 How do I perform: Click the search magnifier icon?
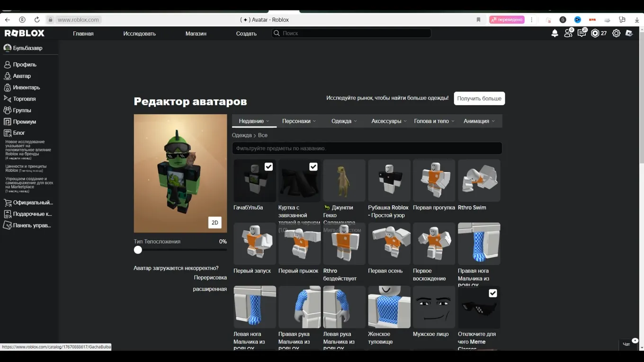click(x=277, y=33)
